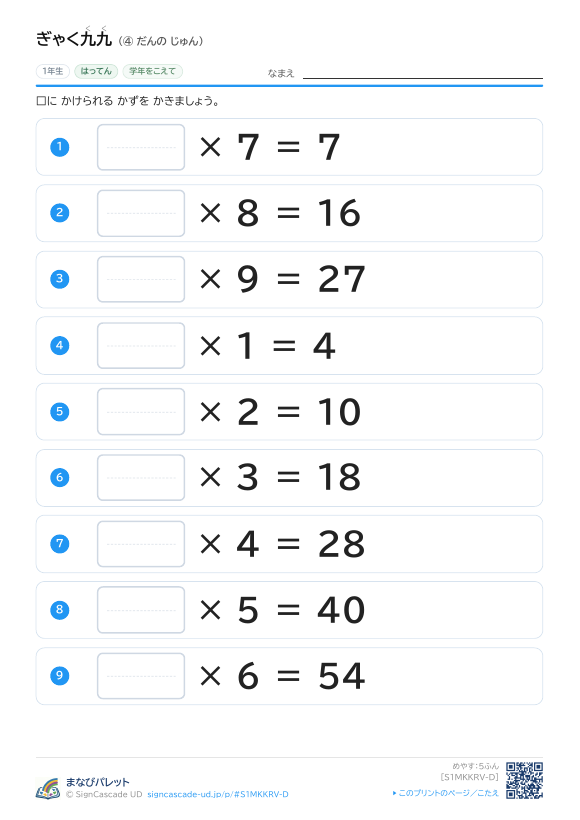Select the 学年をこえて tag
The width and height of the screenshot is (580, 820).
[153, 71]
